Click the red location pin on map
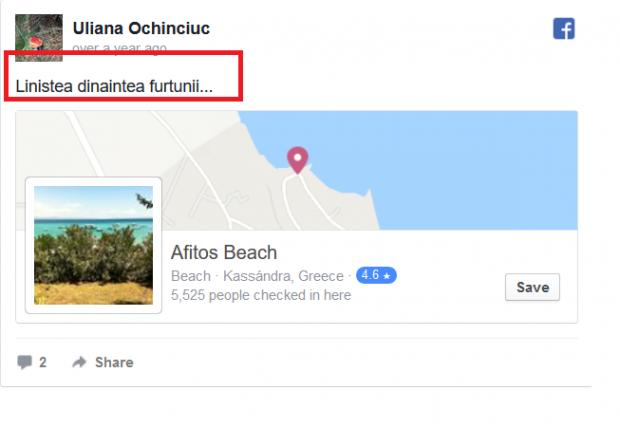The height and width of the screenshot is (428, 620). point(297,159)
